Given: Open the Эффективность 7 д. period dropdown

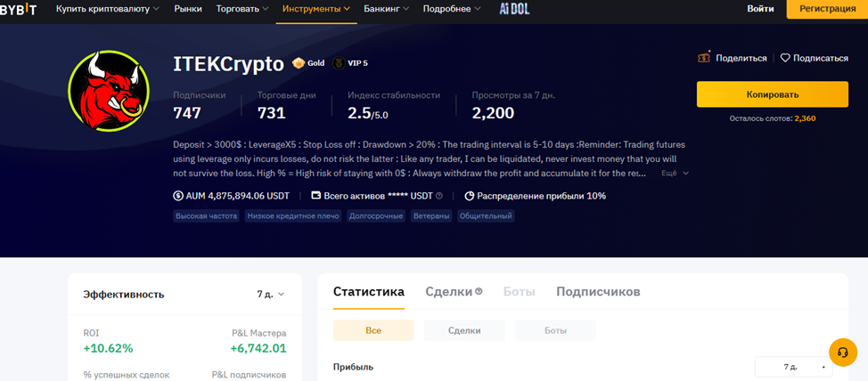Looking at the screenshot, I should (x=270, y=294).
